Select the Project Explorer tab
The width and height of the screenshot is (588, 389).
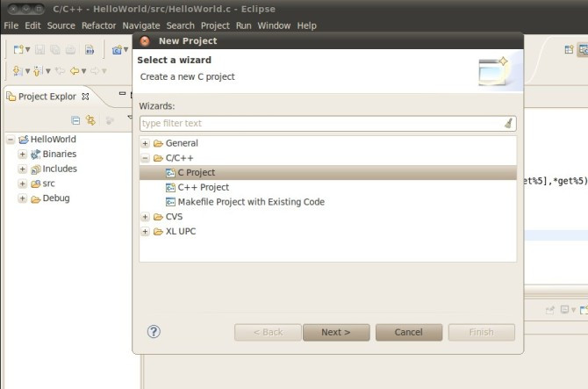(47, 97)
